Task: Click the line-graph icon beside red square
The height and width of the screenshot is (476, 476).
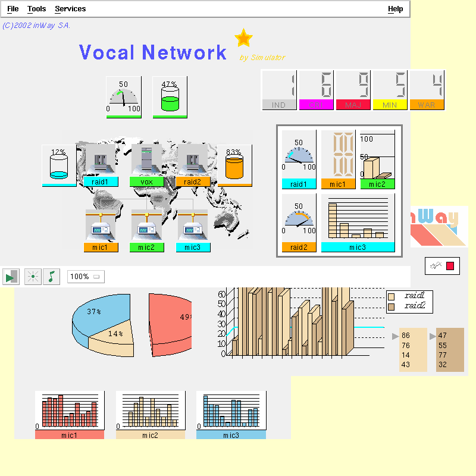Action: pyautogui.click(x=436, y=266)
